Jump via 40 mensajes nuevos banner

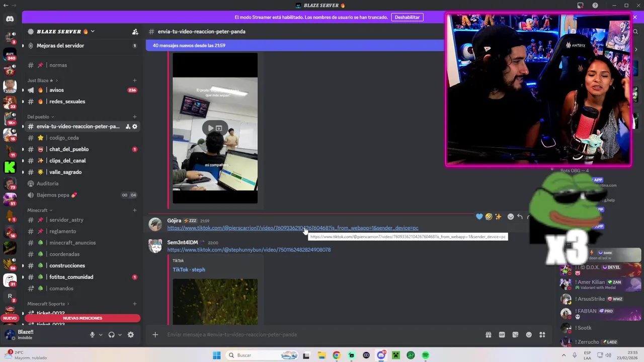tap(294, 46)
